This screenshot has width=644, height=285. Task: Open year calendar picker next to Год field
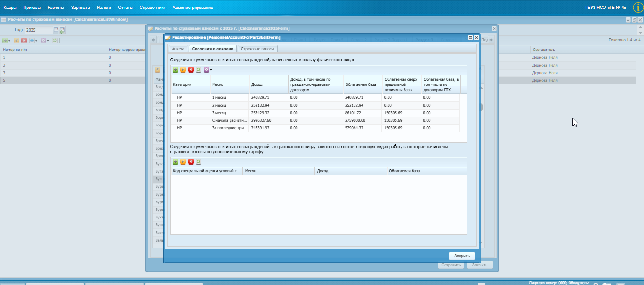tap(56, 30)
